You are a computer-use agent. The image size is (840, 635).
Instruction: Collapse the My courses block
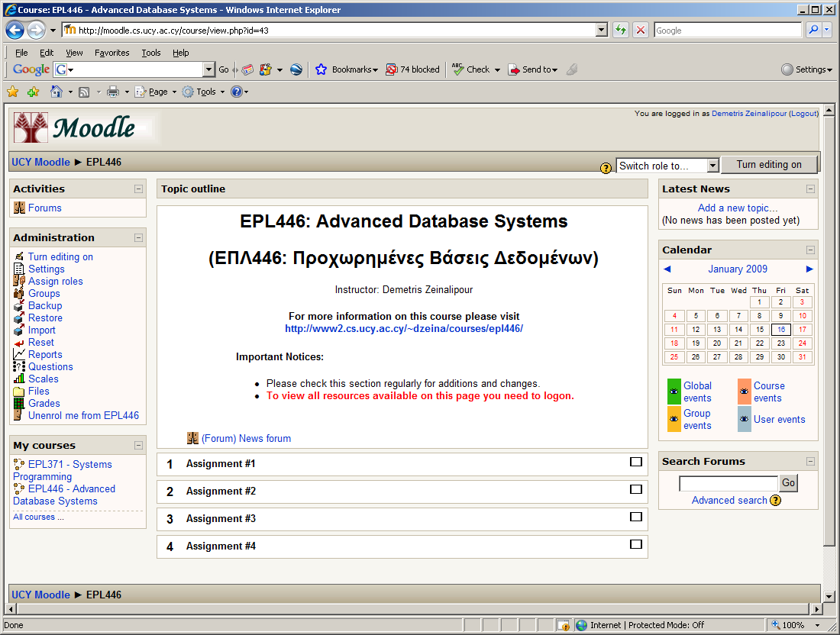[x=139, y=445]
